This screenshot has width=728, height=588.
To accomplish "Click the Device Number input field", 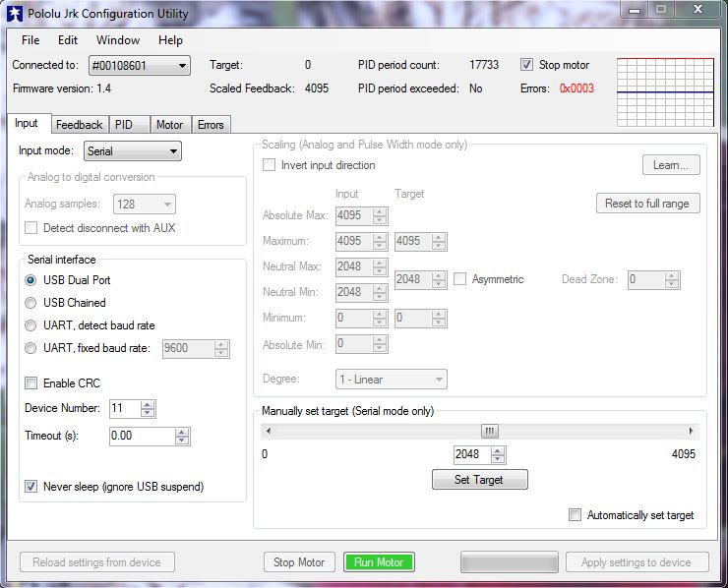I will pyautogui.click(x=124, y=408).
